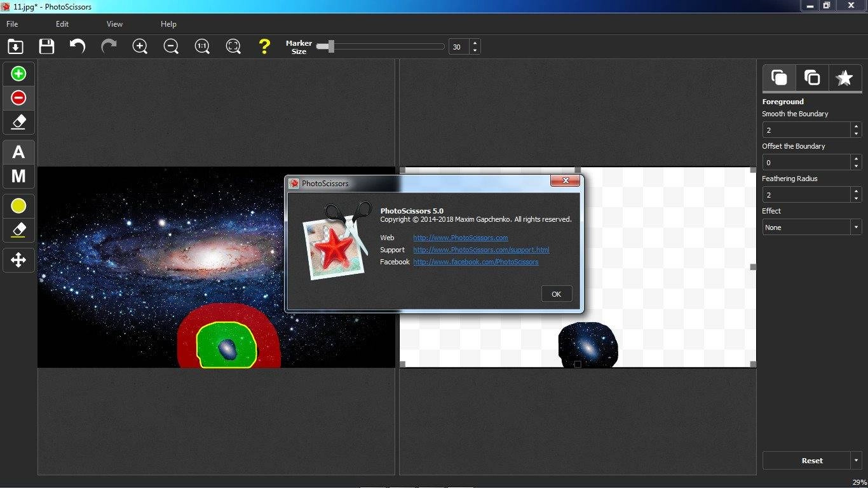Select yellow hair marker tool
The image size is (868, 488).
18,206
